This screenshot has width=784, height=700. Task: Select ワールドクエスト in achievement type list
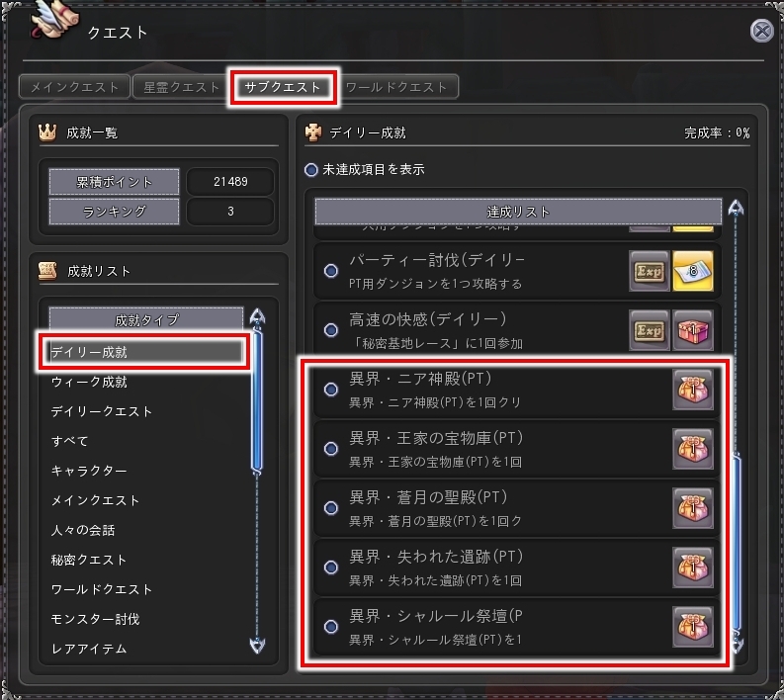[x=145, y=589]
